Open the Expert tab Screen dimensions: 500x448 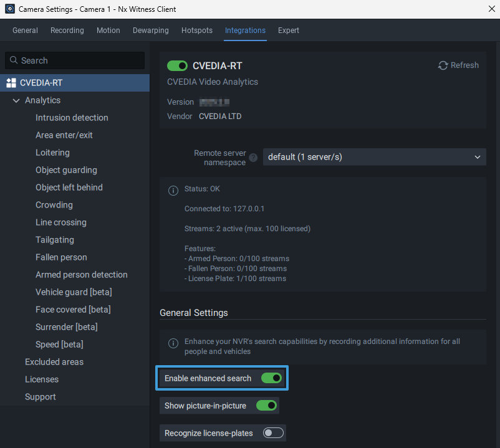click(x=288, y=31)
